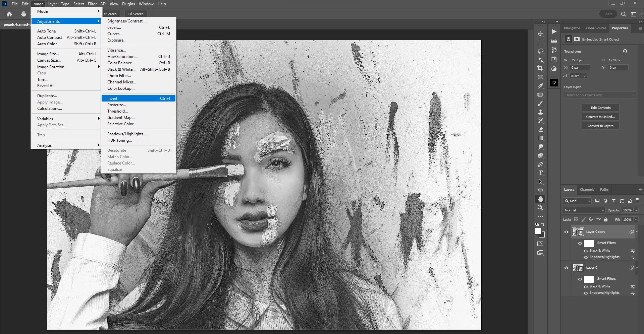The width and height of the screenshot is (644, 334).
Task: Swap foreground and background colors
Action: pyautogui.click(x=543, y=224)
